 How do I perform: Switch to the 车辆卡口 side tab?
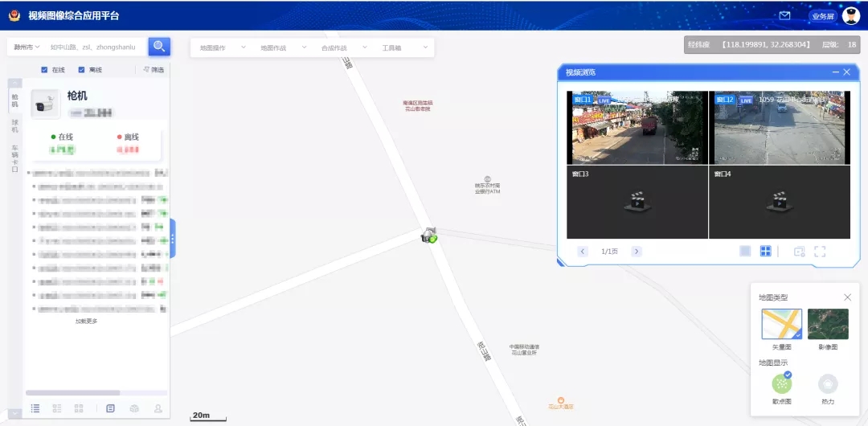[x=14, y=158]
